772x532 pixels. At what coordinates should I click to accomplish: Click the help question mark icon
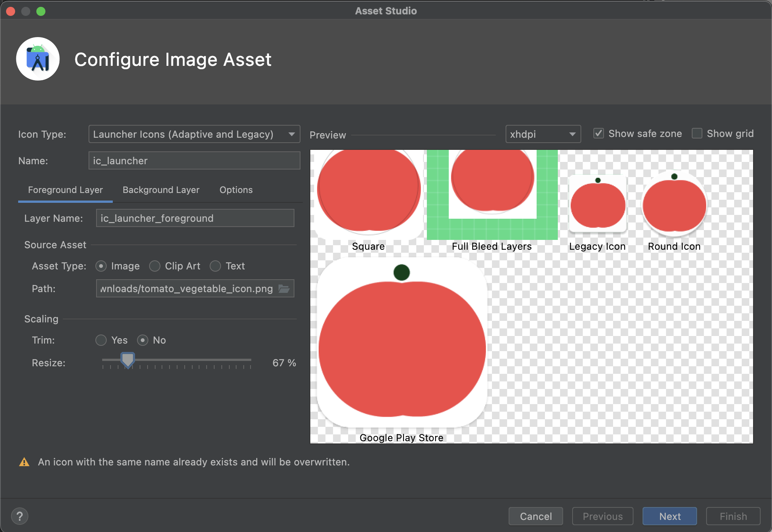[20, 516]
